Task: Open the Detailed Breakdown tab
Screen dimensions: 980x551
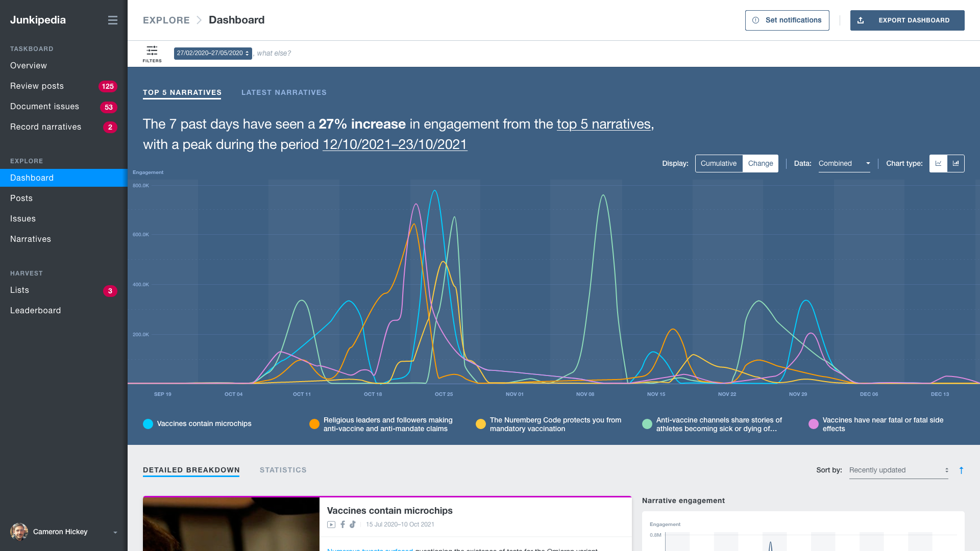Action: click(x=191, y=470)
